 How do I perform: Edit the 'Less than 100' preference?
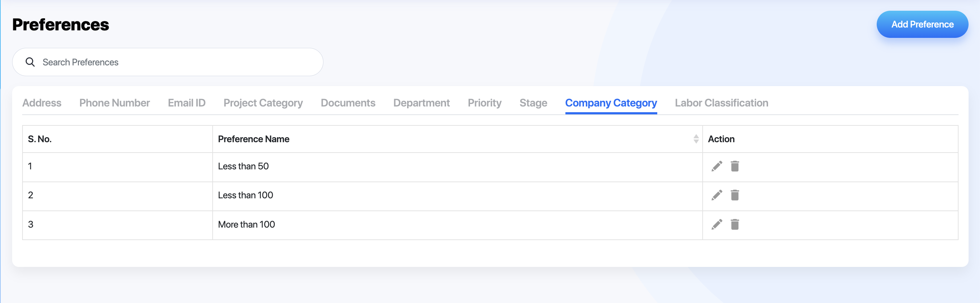(x=717, y=195)
